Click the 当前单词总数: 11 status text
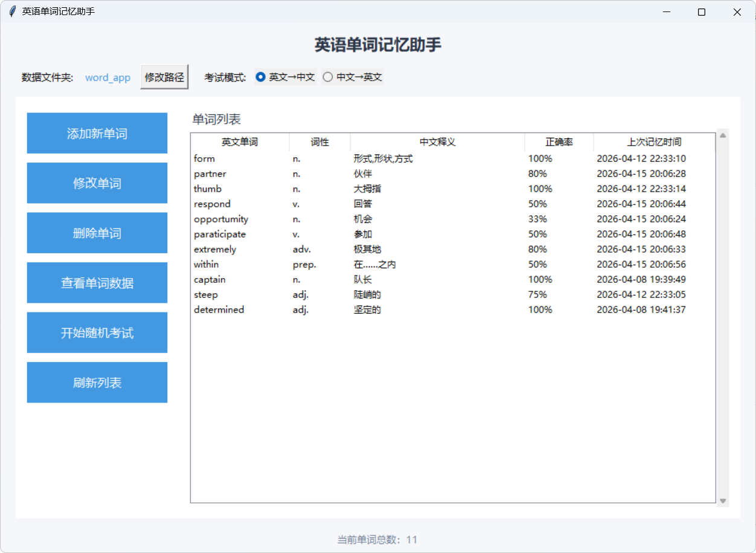 [x=377, y=540]
